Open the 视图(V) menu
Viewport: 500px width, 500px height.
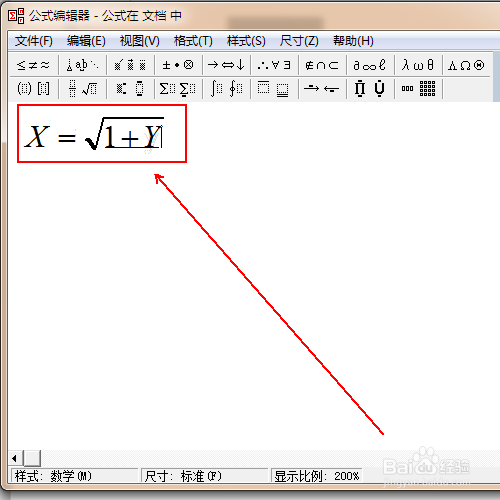pyautogui.click(x=139, y=41)
